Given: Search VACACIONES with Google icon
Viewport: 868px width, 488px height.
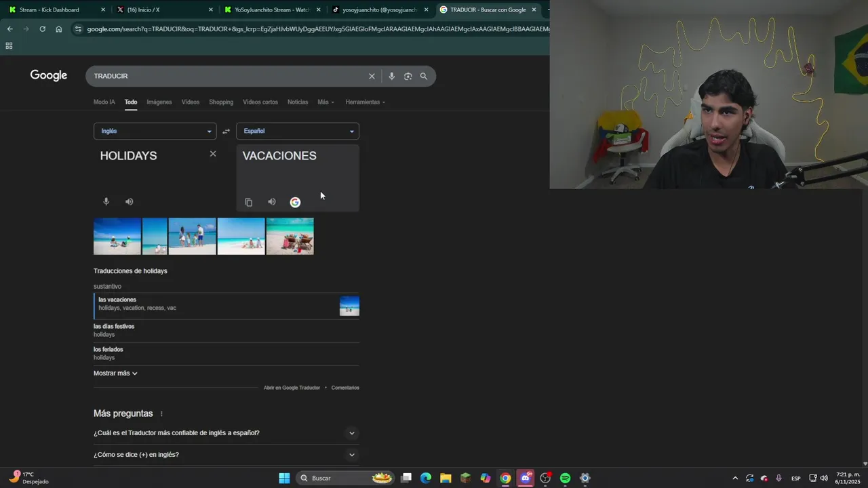Looking at the screenshot, I should [x=295, y=202].
